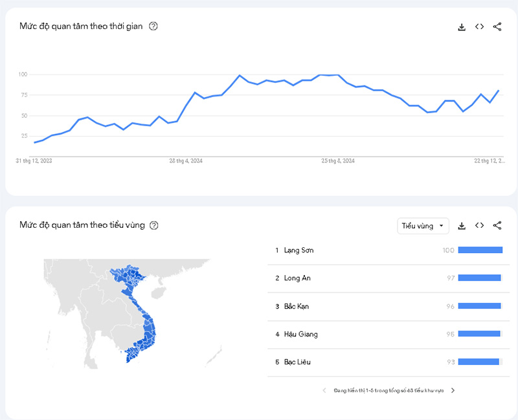Download the interest over time chart data
The width and height of the screenshot is (518, 420).
pos(462,27)
